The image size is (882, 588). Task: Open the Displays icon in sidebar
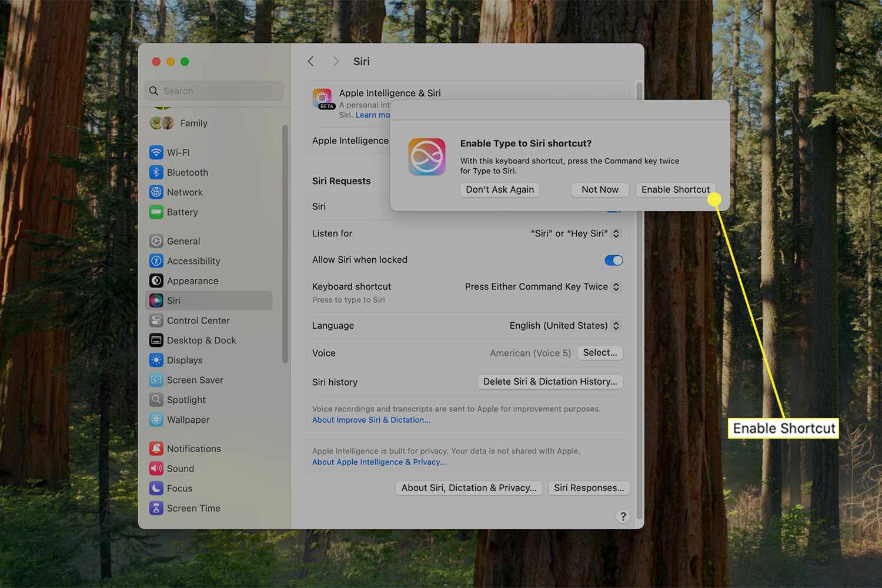point(156,360)
